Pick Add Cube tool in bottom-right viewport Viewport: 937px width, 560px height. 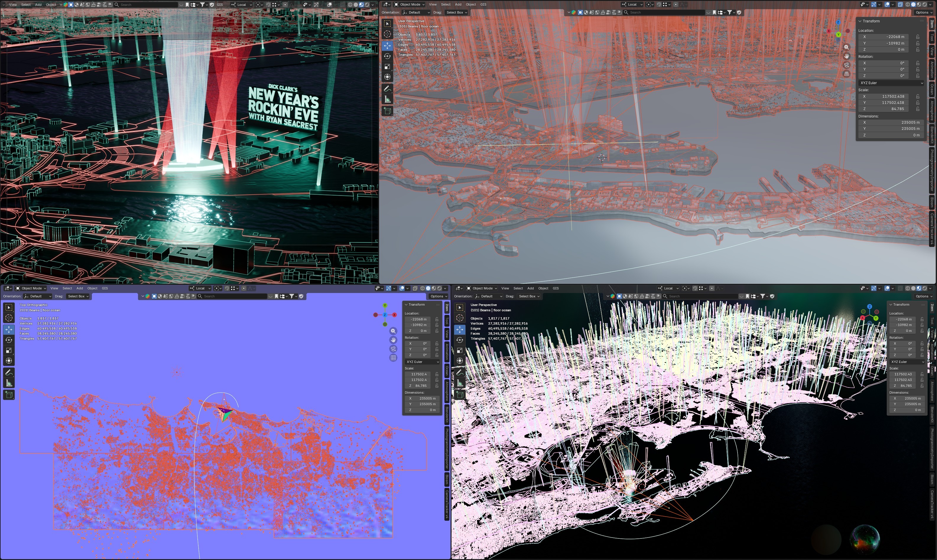459,394
